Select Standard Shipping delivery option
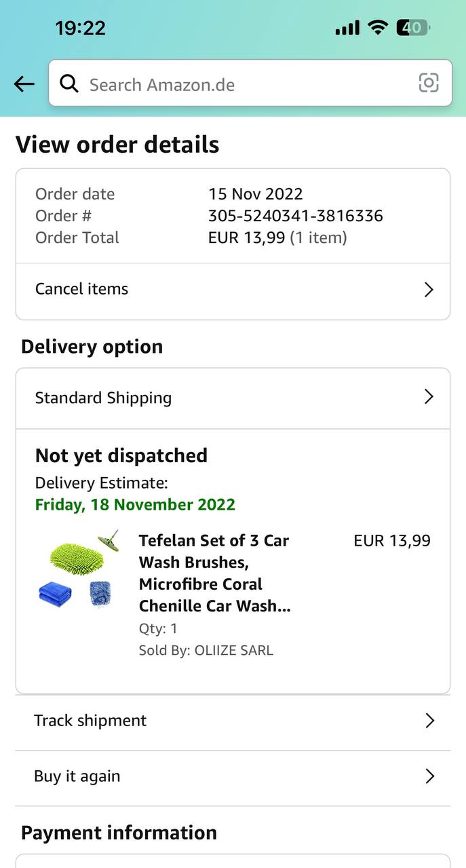The image size is (466, 868). click(x=104, y=398)
